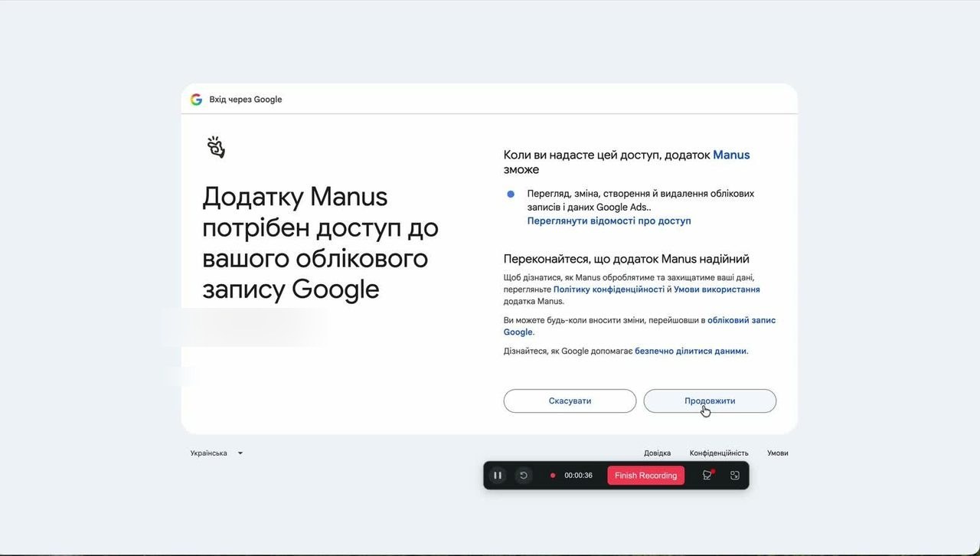Image resolution: width=980 pixels, height=556 pixels.
Task: Click the Google logo in the header
Action: [x=197, y=100]
